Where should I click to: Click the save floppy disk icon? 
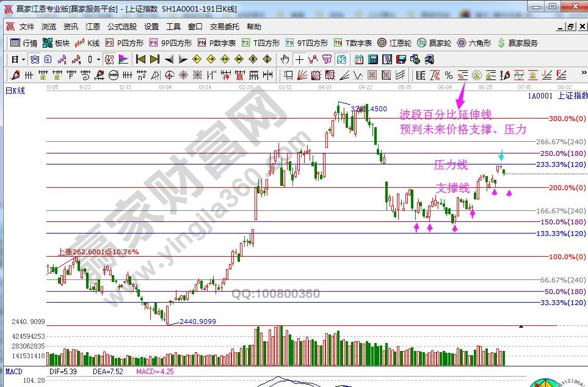point(401,59)
